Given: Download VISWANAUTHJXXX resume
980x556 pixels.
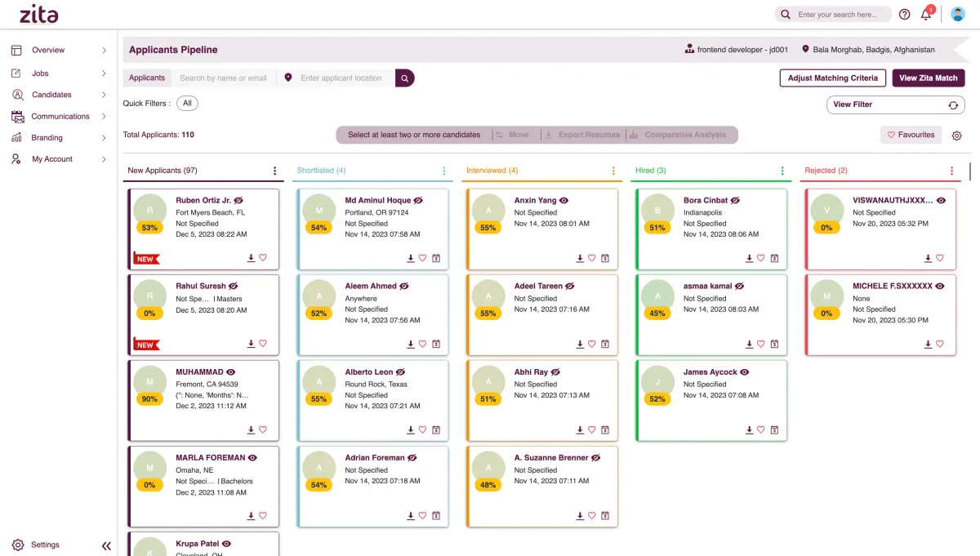Looking at the screenshot, I should pyautogui.click(x=928, y=258).
